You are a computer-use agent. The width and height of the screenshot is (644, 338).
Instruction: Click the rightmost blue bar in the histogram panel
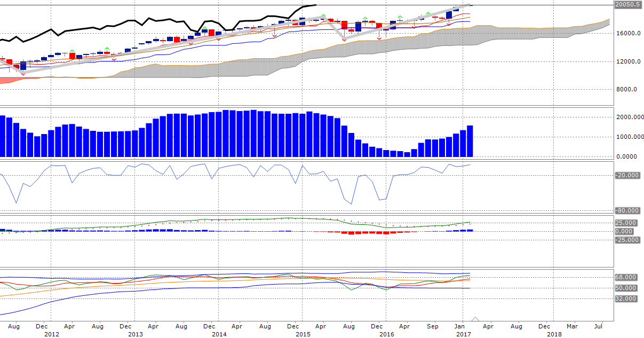[470, 141]
